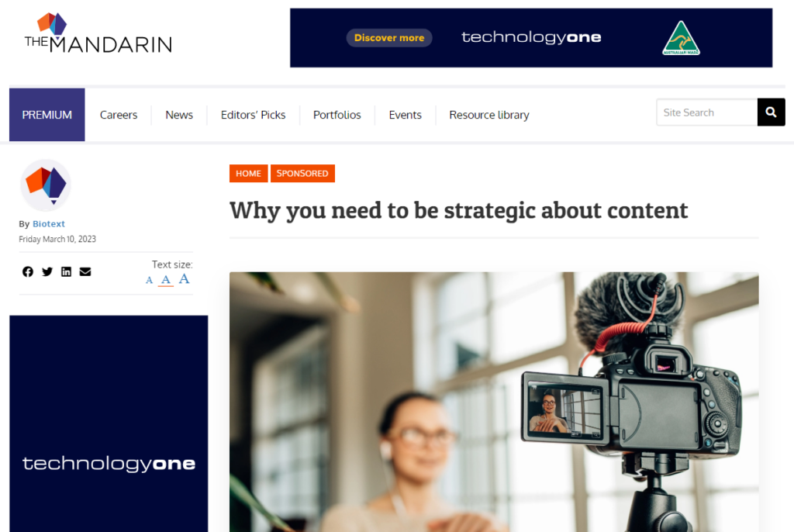The height and width of the screenshot is (532, 794).
Task: Click the date Friday March 10, 2023
Action: click(57, 239)
